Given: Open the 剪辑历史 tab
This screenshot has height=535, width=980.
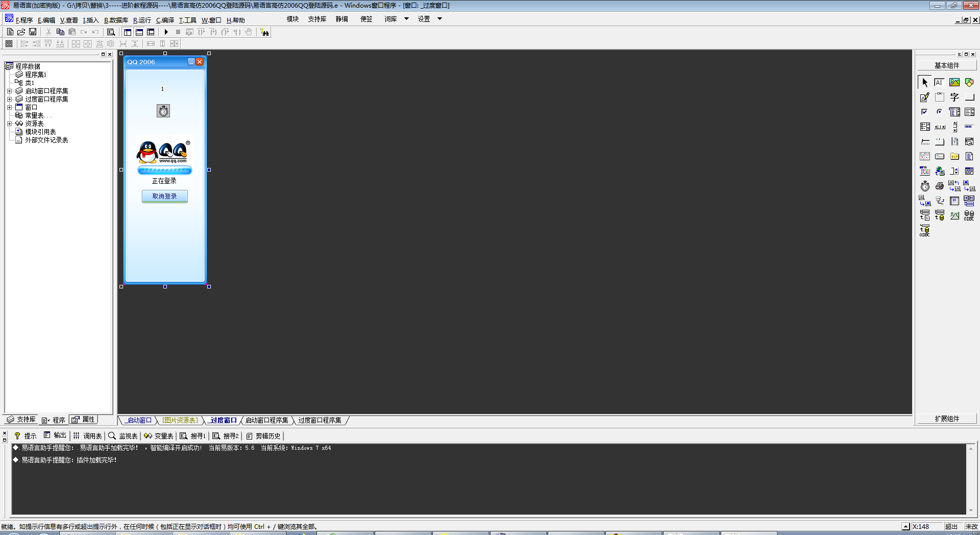Looking at the screenshot, I should pos(263,436).
